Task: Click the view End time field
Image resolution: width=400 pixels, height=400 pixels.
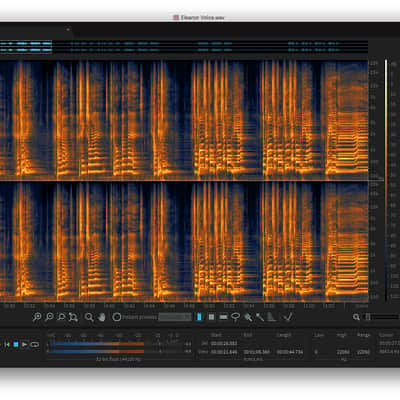Action: (256, 352)
